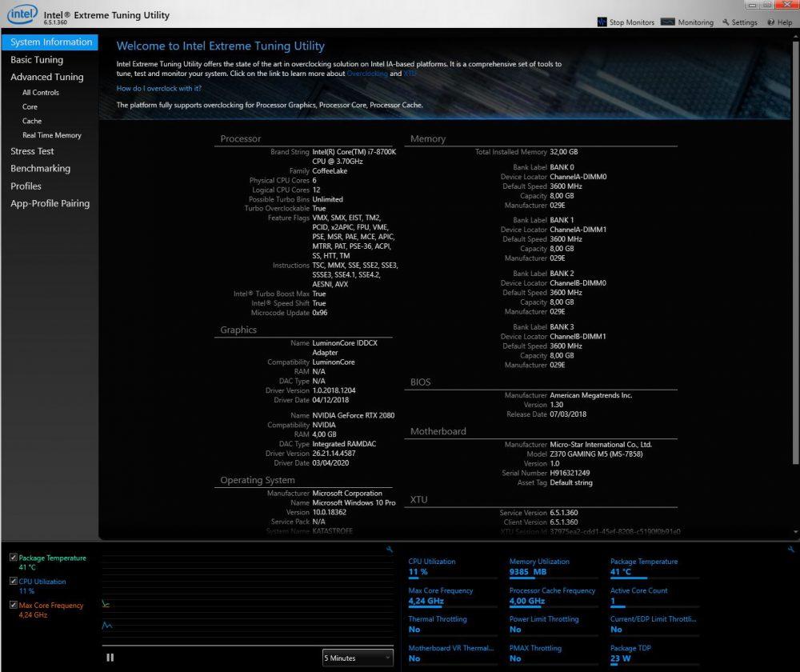Select the CPU Utilization monitor tile
This screenshot has width=800, height=672.
click(x=452, y=567)
